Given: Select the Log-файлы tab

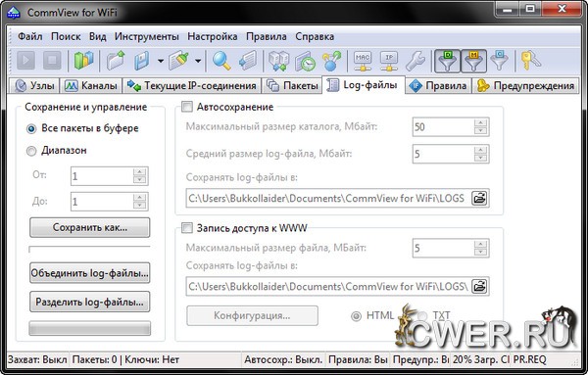Looking at the screenshot, I should 363,85.
